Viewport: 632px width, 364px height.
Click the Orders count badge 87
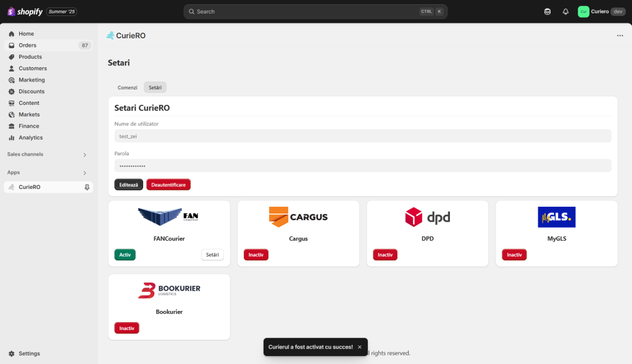coord(85,46)
